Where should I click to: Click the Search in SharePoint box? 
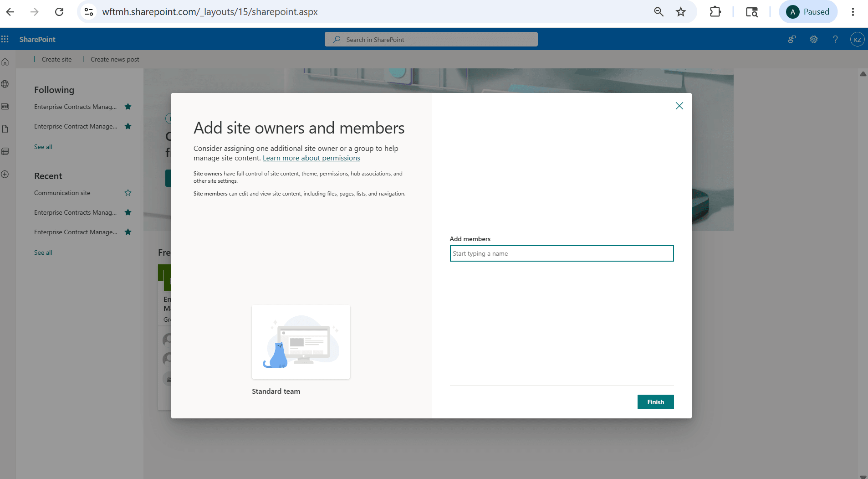[x=431, y=39]
